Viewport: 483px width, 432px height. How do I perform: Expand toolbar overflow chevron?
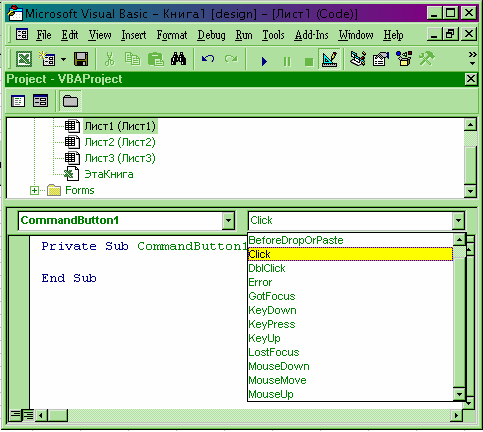pos(472,58)
